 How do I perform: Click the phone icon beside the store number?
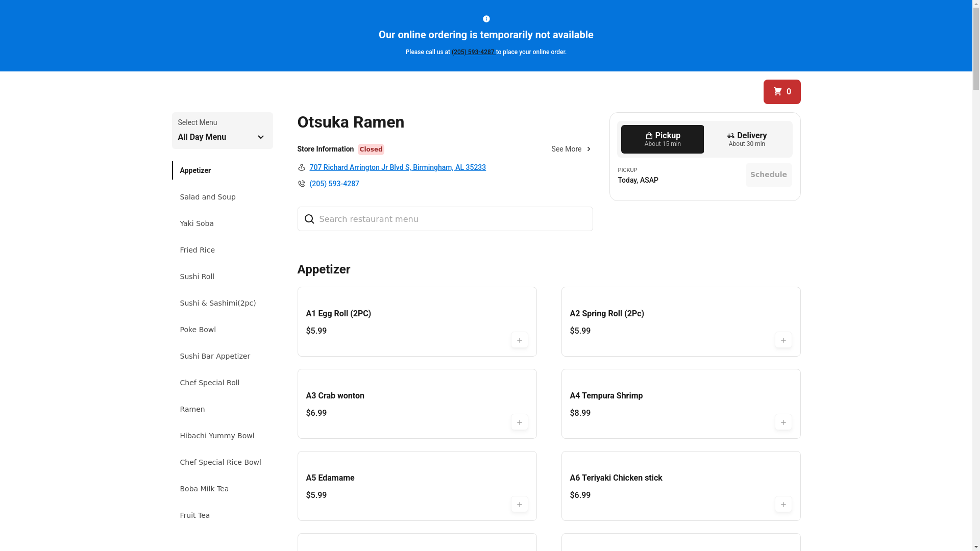click(x=302, y=184)
